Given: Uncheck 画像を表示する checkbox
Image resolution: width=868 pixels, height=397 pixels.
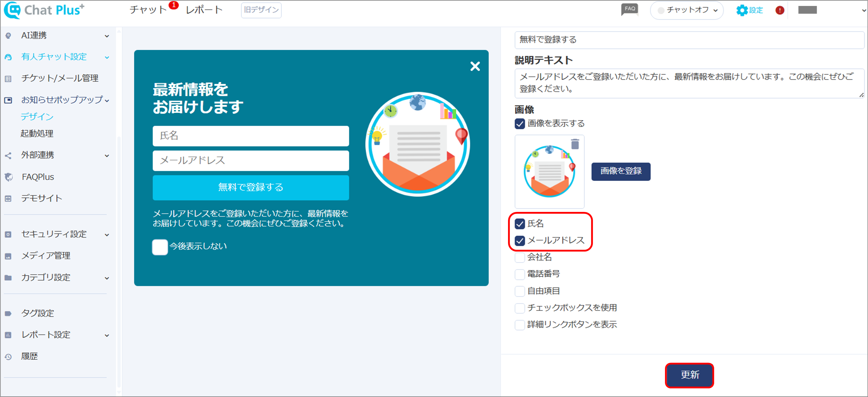Looking at the screenshot, I should (x=520, y=124).
